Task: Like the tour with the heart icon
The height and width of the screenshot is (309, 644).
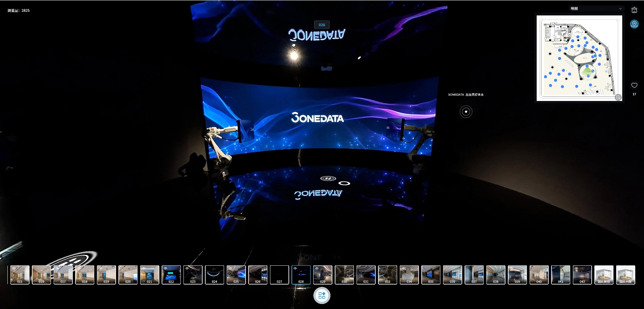Action: [x=634, y=85]
